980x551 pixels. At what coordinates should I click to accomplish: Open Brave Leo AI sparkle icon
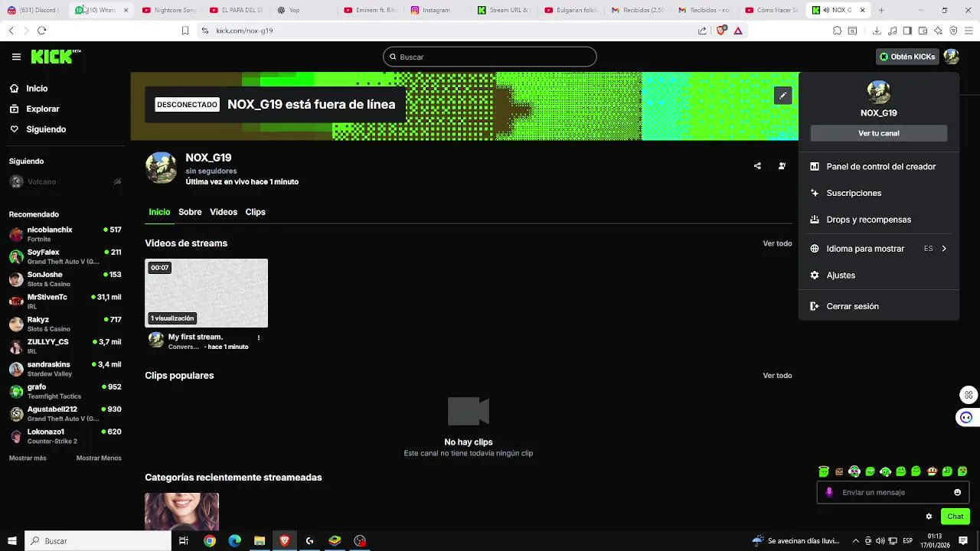click(938, 31)
